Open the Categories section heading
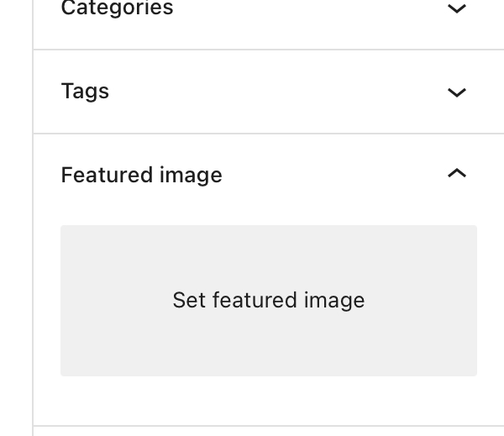Screen dimensions: 504x436 tap(118, 9)
